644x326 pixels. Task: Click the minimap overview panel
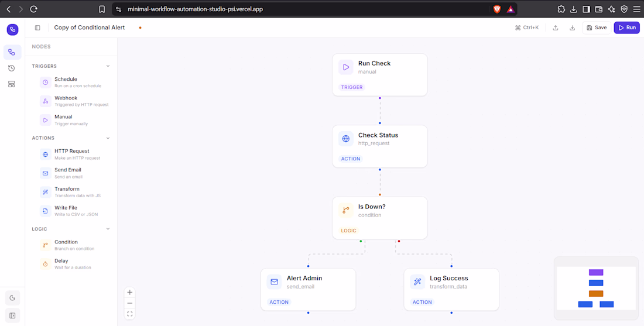[x=596, y=288]
